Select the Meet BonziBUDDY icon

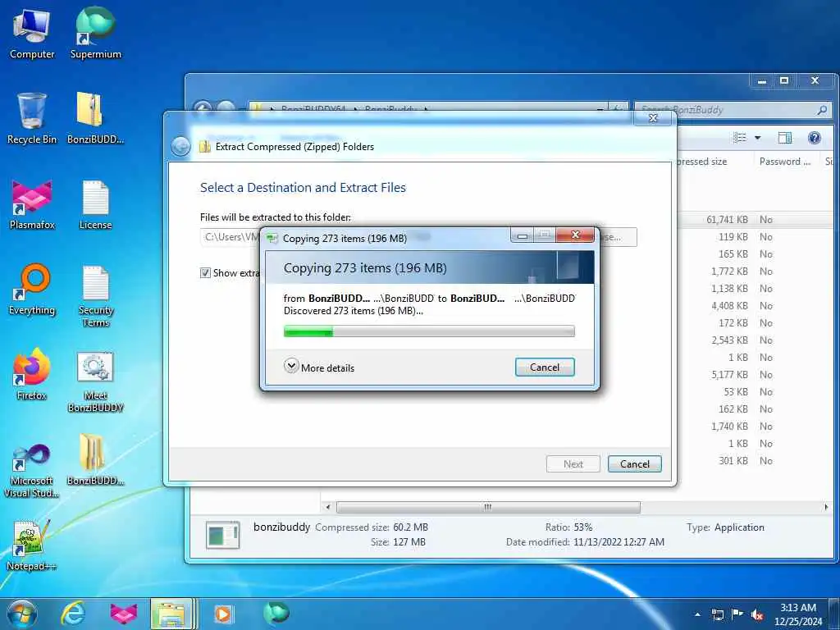(95, 381)
